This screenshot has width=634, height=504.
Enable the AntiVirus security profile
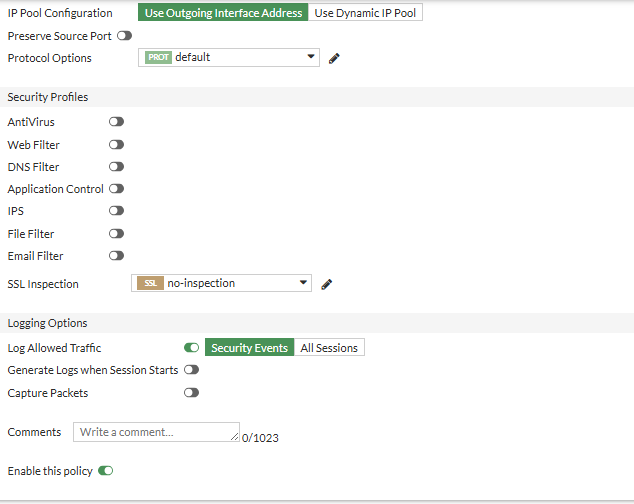[x=117, y=122]
